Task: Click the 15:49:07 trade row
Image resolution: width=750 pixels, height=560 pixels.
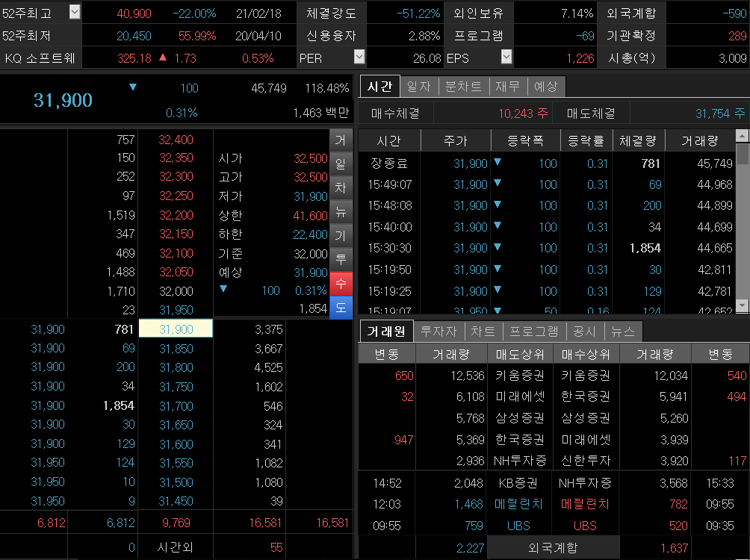Action: click(547, 184)
